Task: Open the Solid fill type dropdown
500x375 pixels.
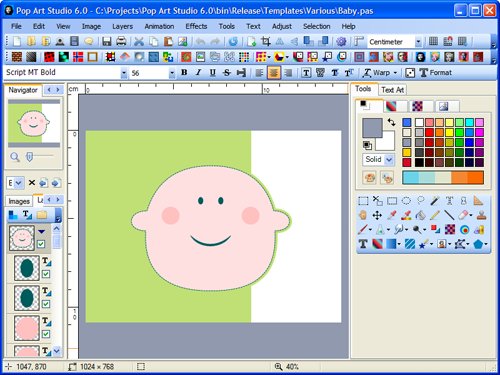Action: tap(389, 160)
